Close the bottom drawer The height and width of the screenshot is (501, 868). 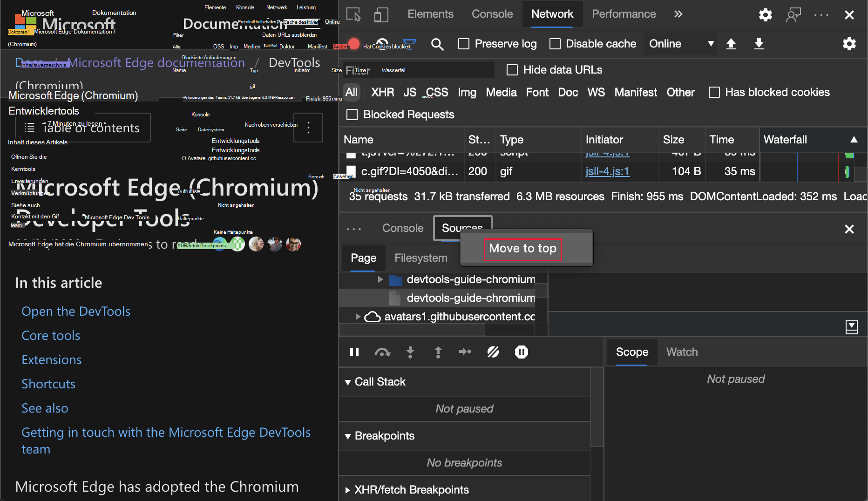(x=849, y=229)
